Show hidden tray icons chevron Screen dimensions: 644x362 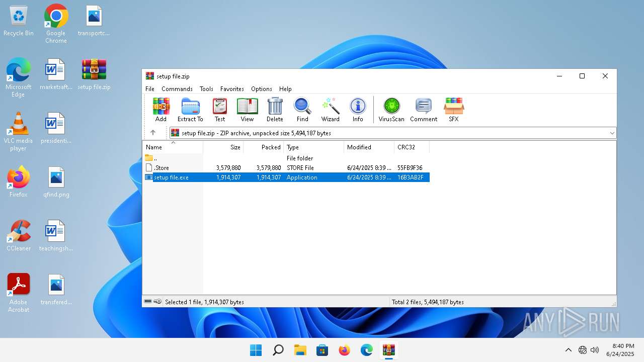(569, 350)
